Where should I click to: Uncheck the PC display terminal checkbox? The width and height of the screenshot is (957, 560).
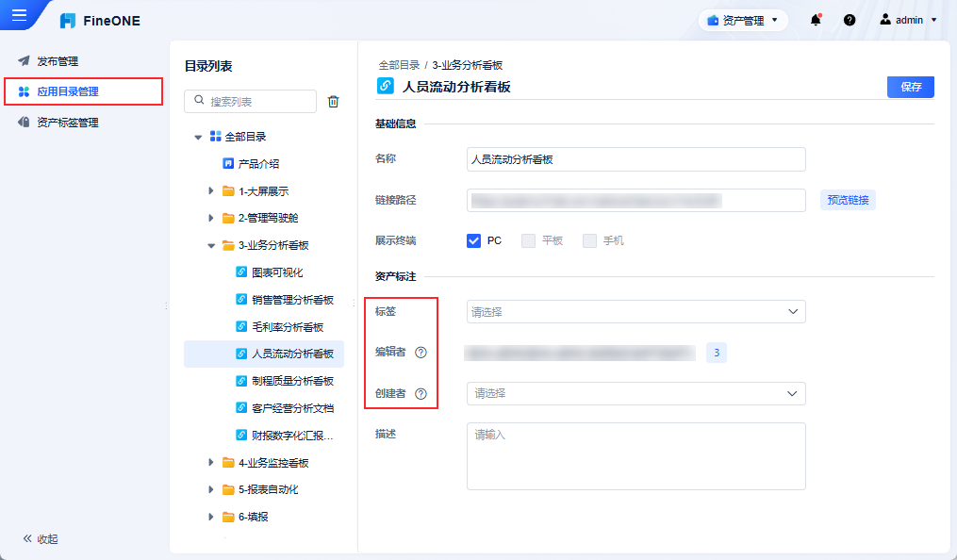pos(474,240)
